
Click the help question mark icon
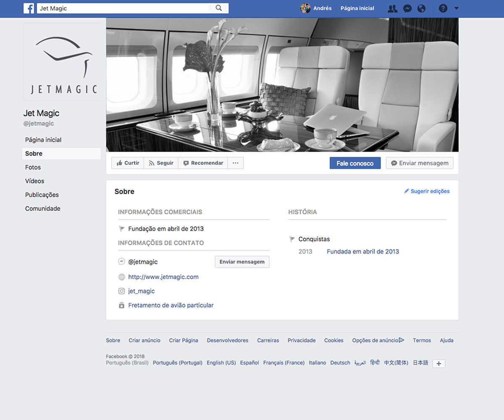click(x=443, y=8)
